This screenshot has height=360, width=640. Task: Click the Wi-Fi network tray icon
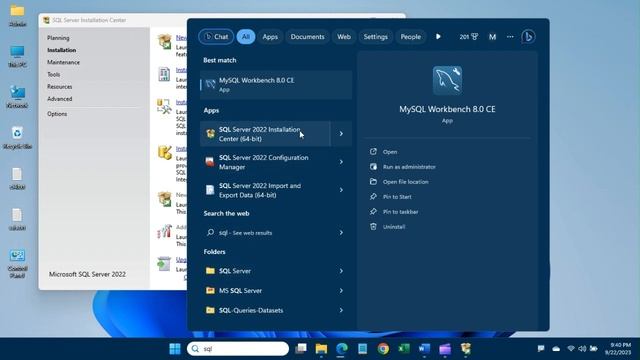571,349
